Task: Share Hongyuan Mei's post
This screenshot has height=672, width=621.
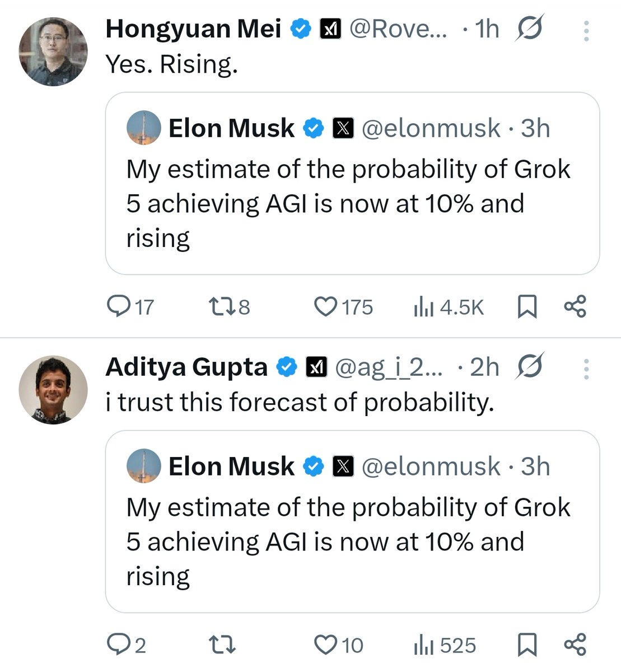Action: tap(575, 306)
